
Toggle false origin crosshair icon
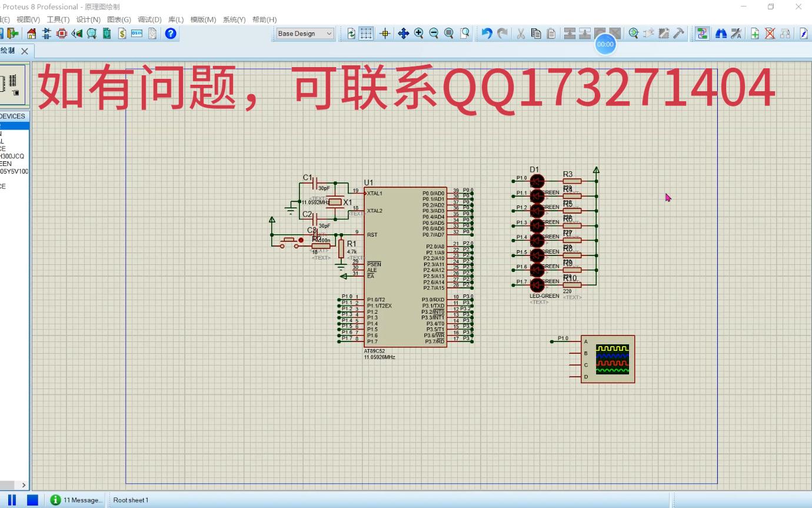pyautogui.click(x=385, y=34)
